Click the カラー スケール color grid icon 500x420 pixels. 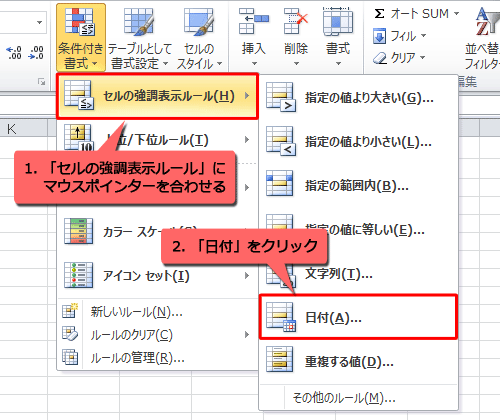[x=79, y=231]
